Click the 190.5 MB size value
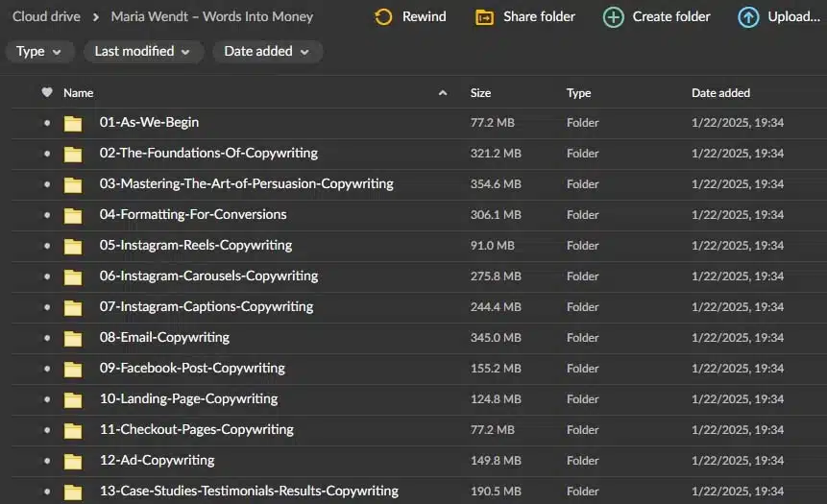 pos(496,492)
